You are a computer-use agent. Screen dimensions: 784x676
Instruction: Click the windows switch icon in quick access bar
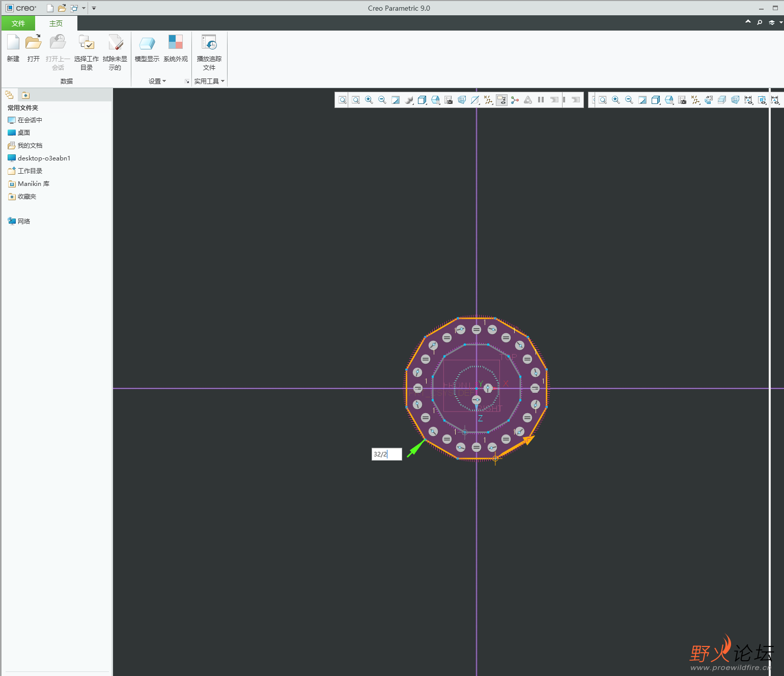(74, 8)
